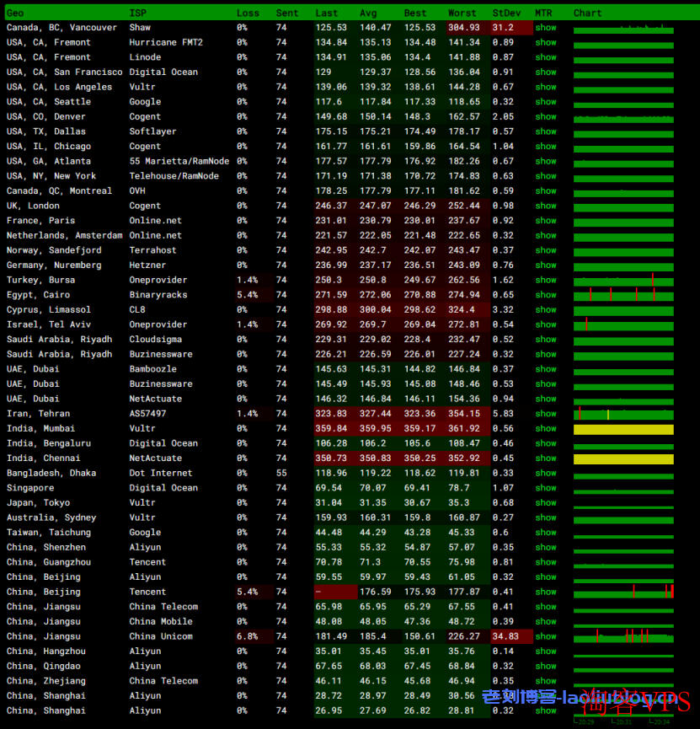Click the text Cyprus, Limassol

pos(48,309)
